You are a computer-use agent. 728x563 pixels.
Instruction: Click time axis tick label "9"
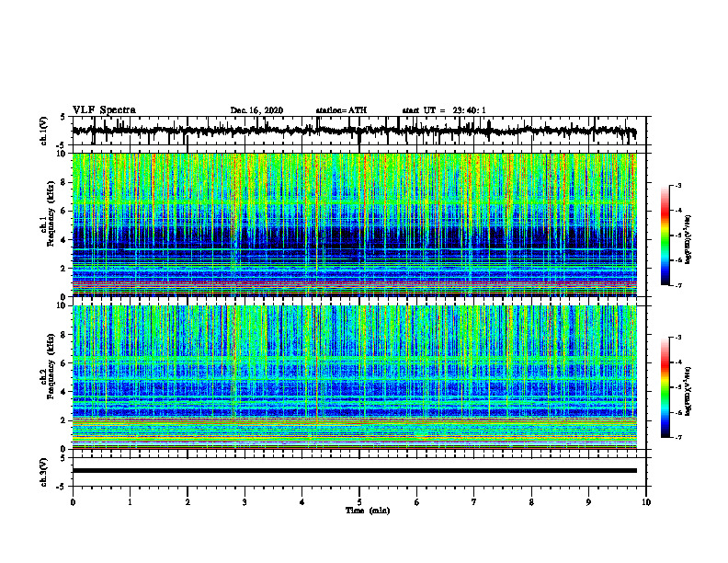pyautogui.click(x=588, y=501)
